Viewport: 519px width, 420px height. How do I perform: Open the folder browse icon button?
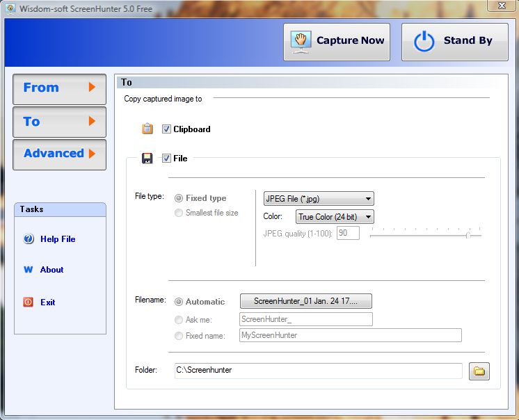(x=479, y=371)
